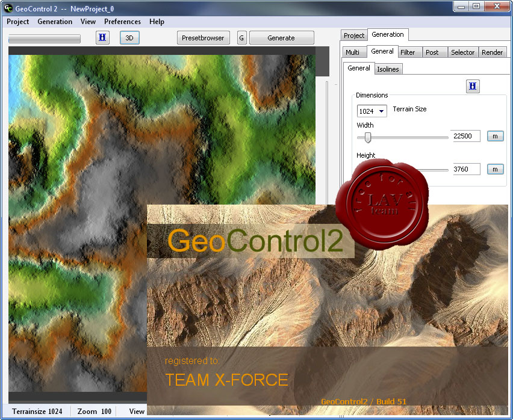
Task: Click the Height unit m button
Action: 496,169
